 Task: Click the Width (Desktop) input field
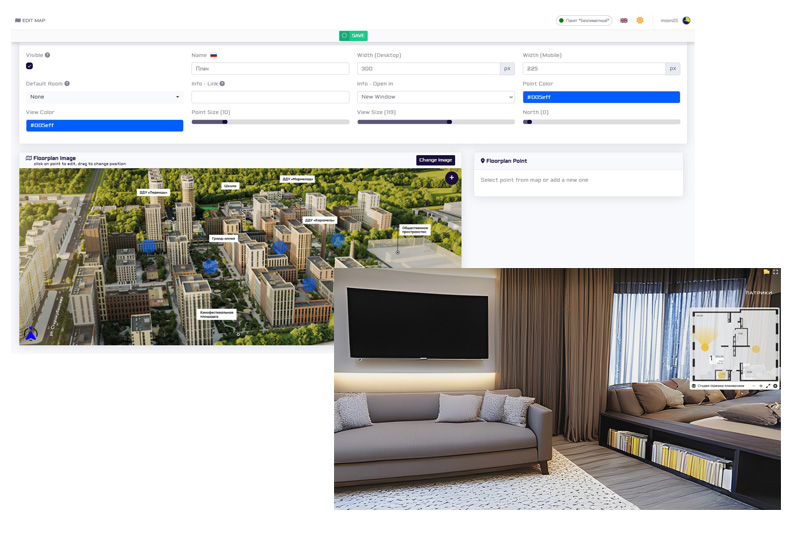point(428,69)
